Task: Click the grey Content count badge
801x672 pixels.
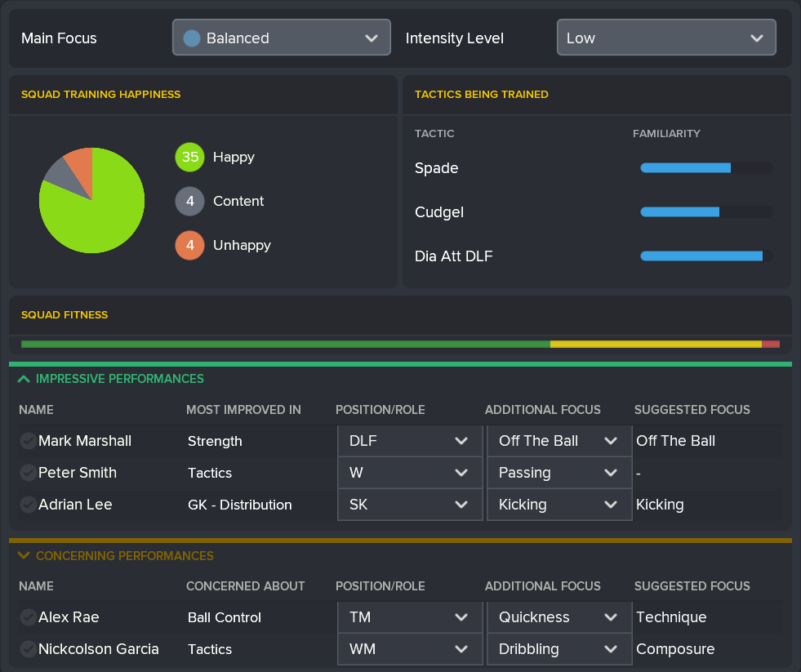Action: (x=189, y=201)
